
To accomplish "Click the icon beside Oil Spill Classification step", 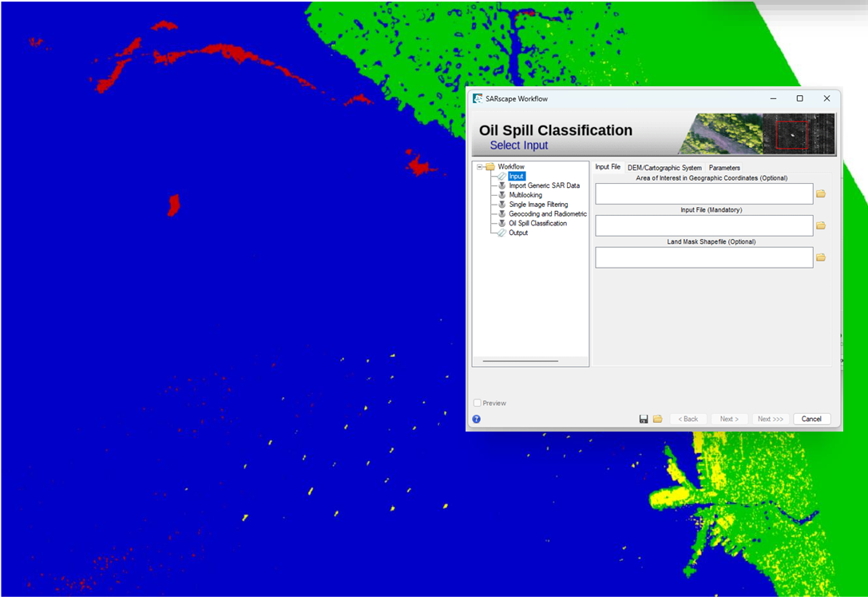I will click(502, 223).
